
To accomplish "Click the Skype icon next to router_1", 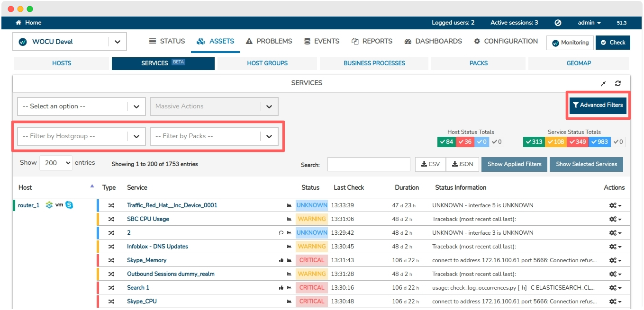I will pyautogui.click(x=69, y=205).
